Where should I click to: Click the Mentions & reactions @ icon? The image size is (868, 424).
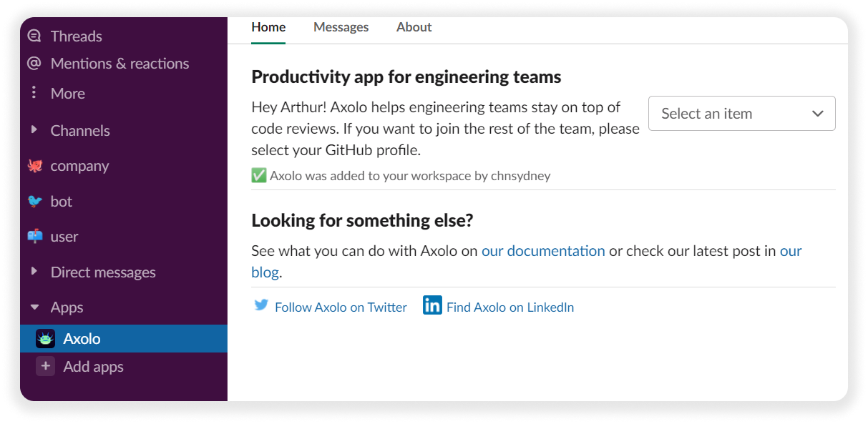34,64
